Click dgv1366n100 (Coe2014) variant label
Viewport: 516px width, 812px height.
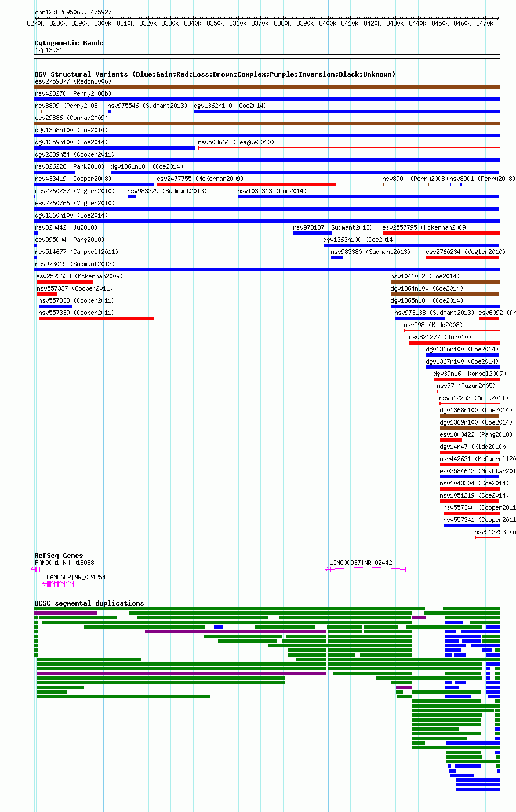(x=463, y=350)
